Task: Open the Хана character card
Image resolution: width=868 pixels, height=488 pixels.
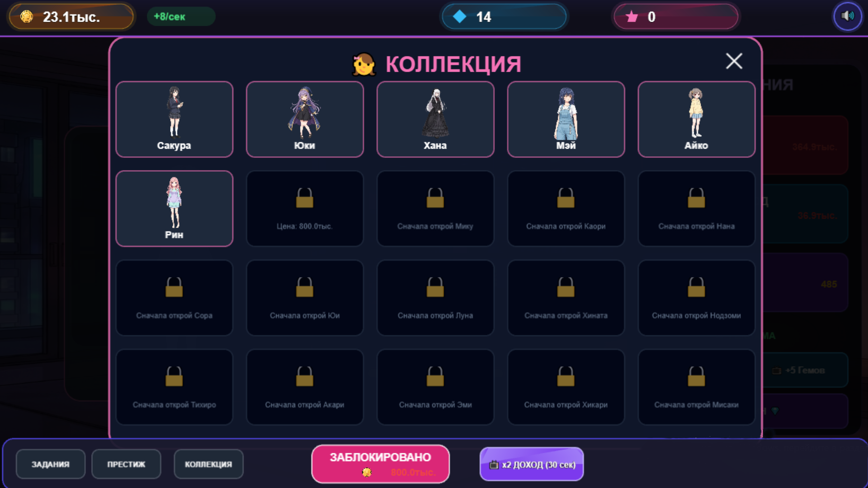Action: 435,119
